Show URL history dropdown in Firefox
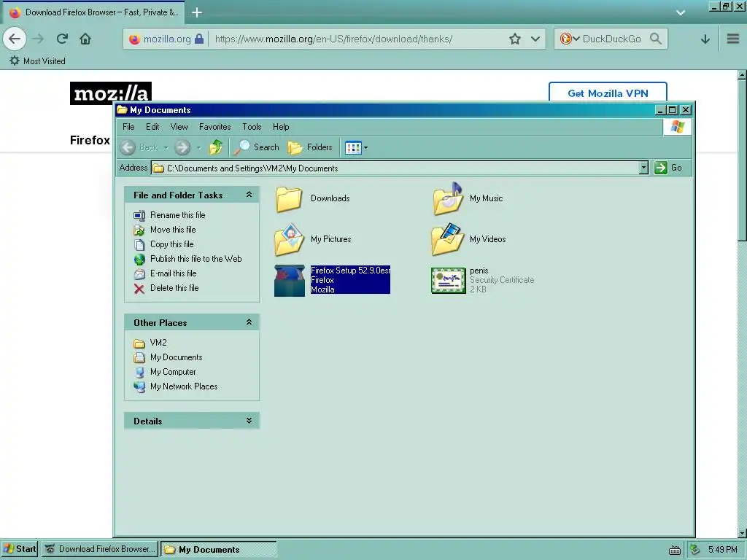The height and width of the screenshot is (560, 747). (x=535, y=39)
